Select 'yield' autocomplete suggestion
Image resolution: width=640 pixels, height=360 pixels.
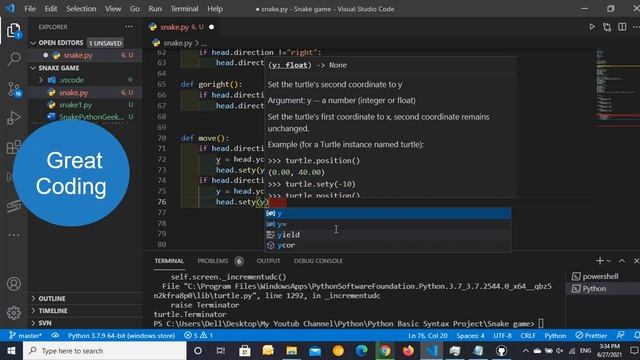(x=388, y=235)
